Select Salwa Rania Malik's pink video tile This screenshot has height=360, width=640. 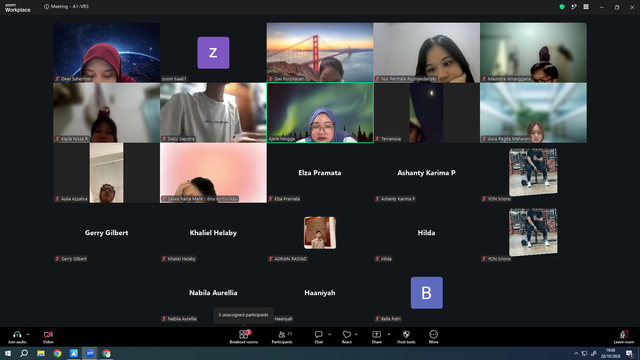[x=213, y=173]
